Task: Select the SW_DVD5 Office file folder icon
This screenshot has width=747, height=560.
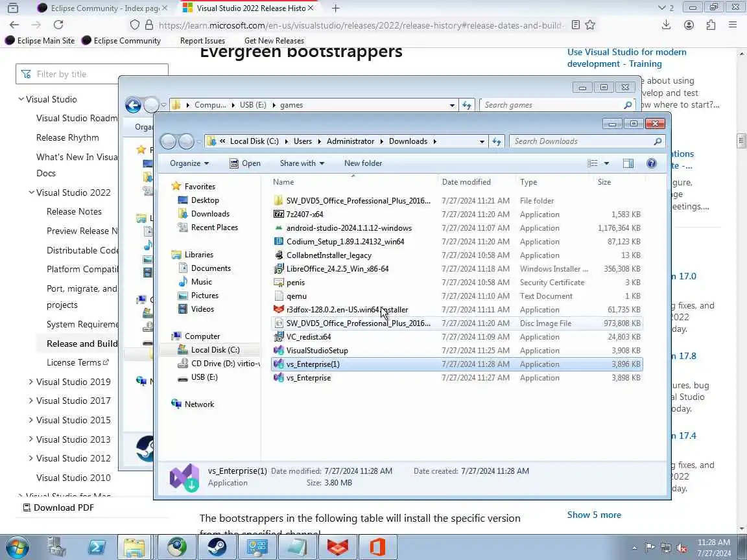Action: (x=279, y=200)
